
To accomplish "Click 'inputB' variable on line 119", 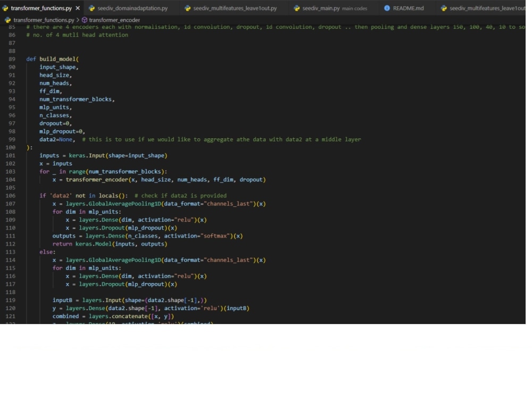I will point(62,300).
